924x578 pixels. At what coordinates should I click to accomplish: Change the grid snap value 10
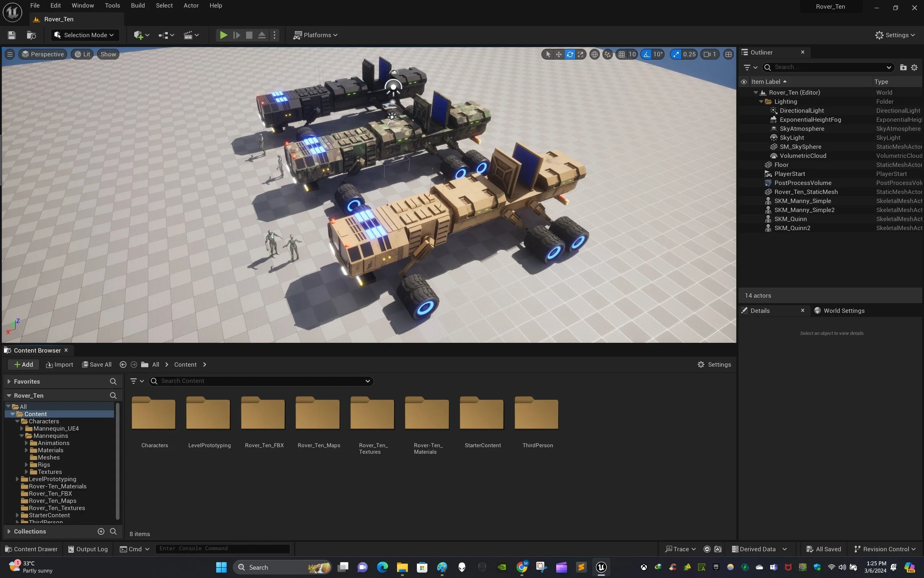(632, 54)
